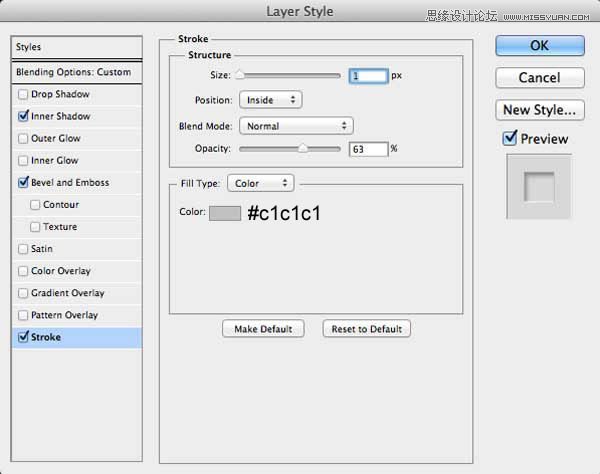Enable the Contour sub-option checkbox
The height and width of the screenshot is (474, 600).
(x=36, y=205)
